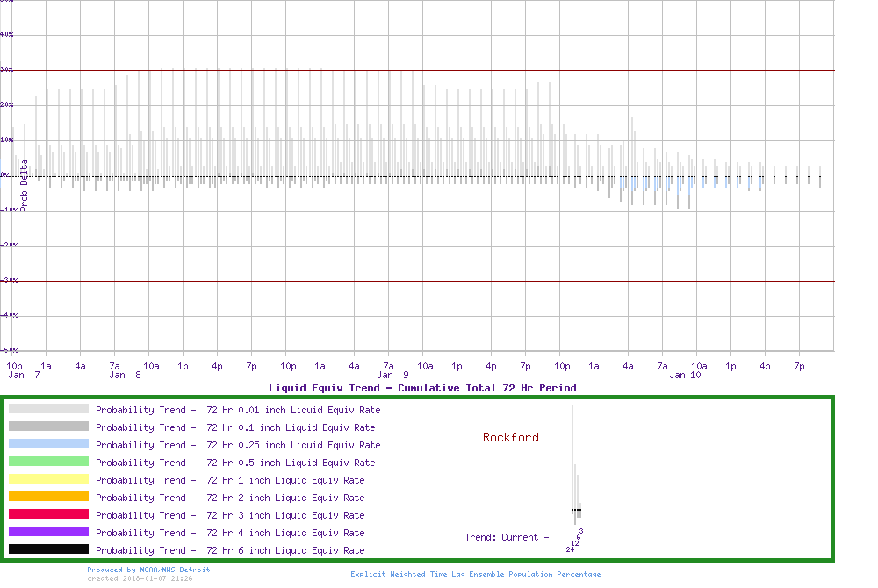Click 'Produced by NOAA/NWS Detroit' credit text
The height and width of the screenshot is (588, 878).
148,570
